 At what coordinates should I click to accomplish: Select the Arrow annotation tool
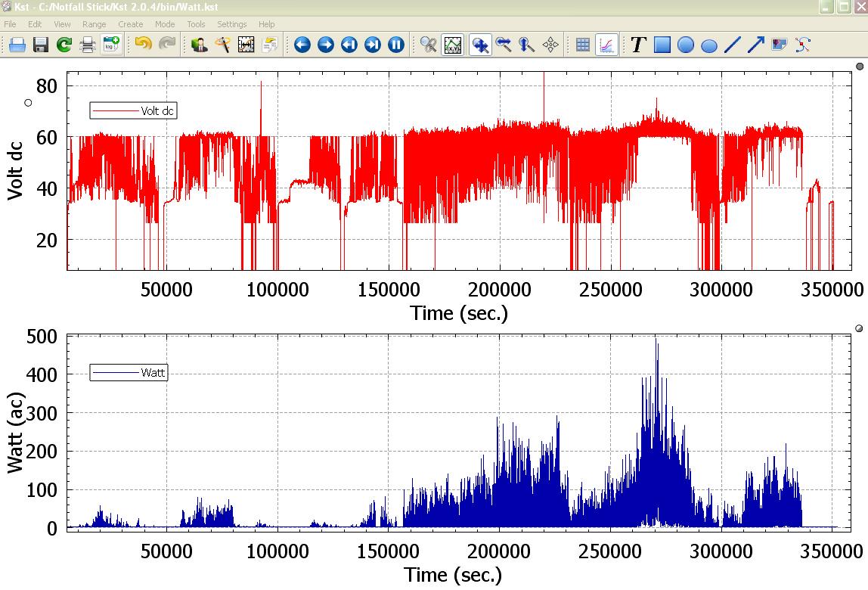(x=755, y=45)
